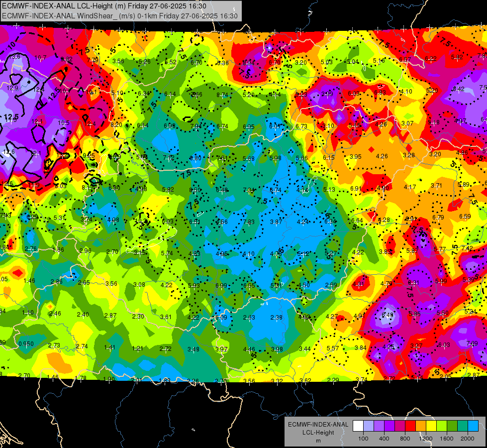
Task: Click the wind shear value 2.46
Action: pos(55,314)
